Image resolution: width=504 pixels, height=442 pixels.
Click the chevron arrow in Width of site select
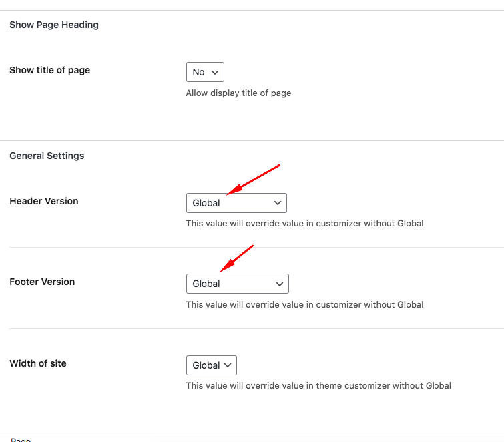(228, 365)
